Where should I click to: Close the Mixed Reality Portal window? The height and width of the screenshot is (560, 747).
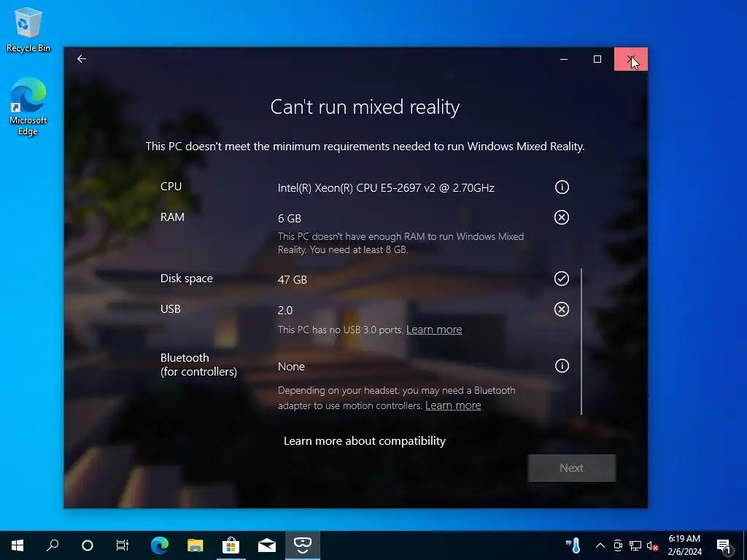[631, 59]
